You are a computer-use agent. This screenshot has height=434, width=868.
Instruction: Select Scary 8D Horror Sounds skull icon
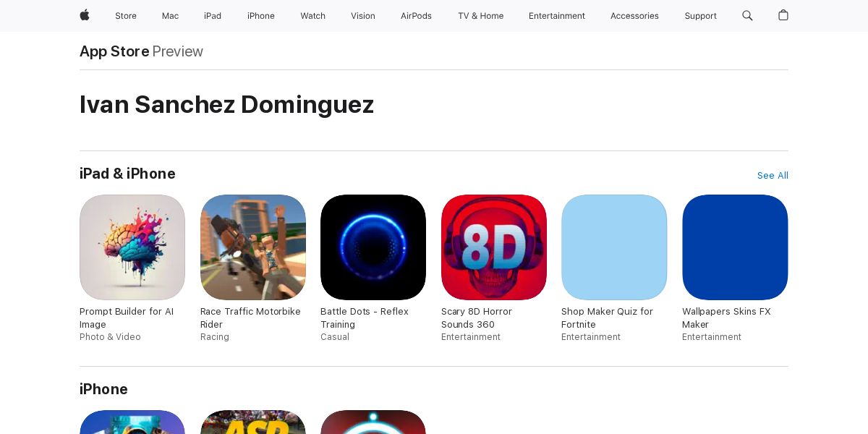[494, 247]
